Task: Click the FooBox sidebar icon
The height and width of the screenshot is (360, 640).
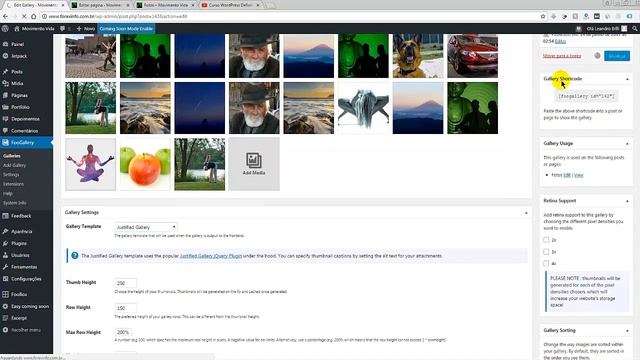Action: pos(5,294)
